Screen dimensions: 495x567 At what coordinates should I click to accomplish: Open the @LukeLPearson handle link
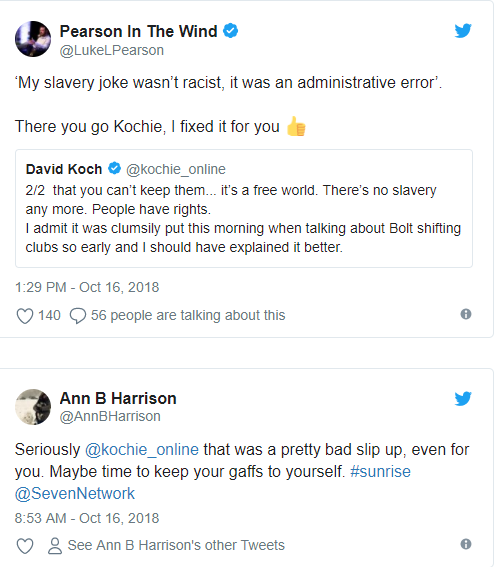coord(111,50)
